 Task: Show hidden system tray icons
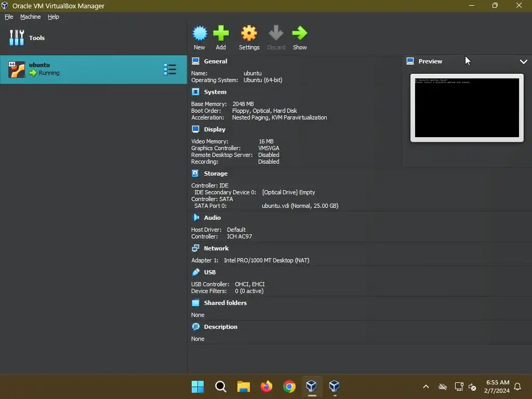pos(426,387)
